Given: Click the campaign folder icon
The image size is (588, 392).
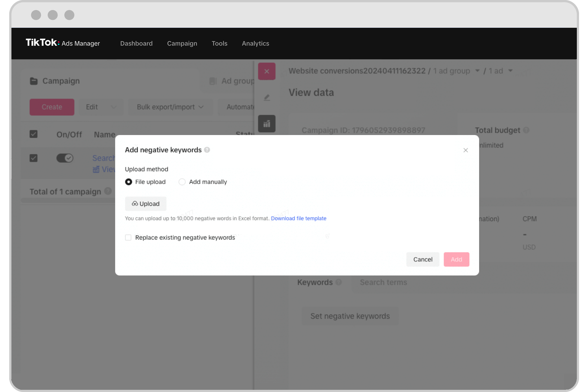Looking at the screenshot, I should [34, 81].
